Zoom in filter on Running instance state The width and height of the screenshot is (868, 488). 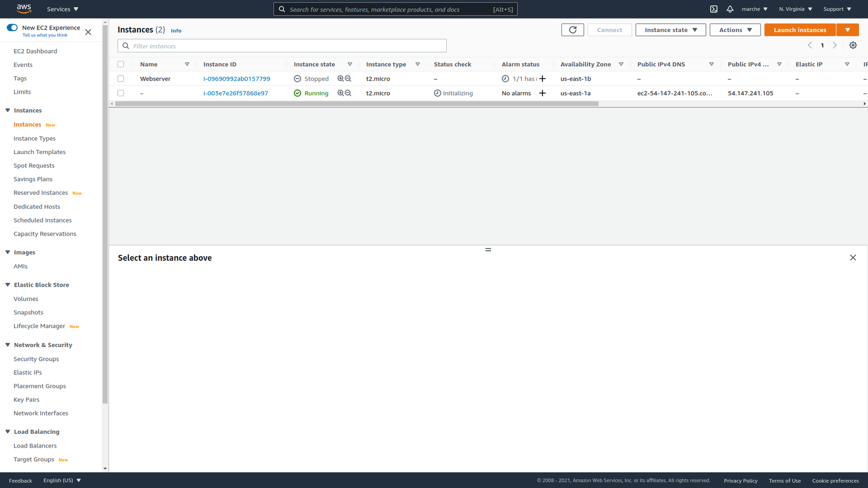click(x=340, y=93)
